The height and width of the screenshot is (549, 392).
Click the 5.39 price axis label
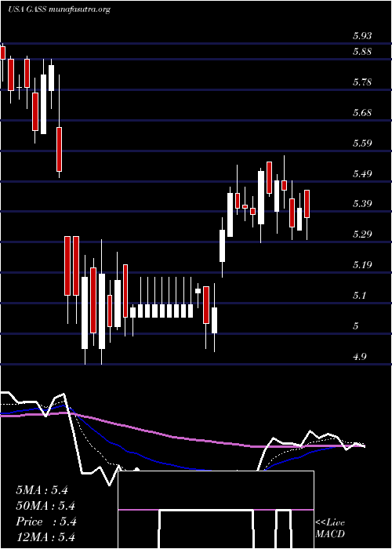(362, 204)
